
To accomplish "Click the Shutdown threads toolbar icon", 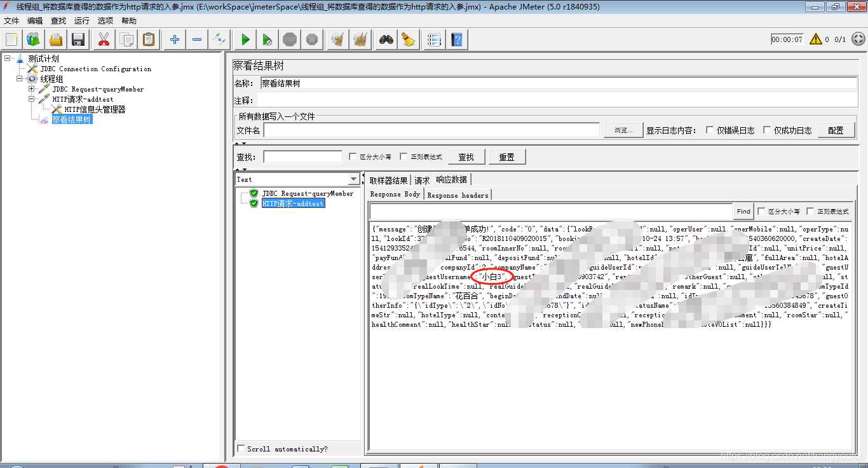I will (x=311, y=40).
